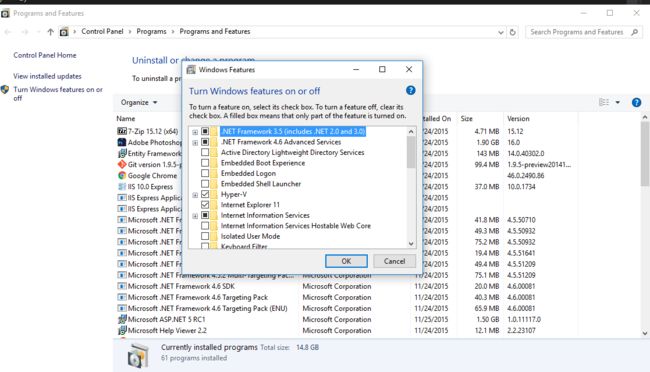The height and width of the screenshot is (372, 650).
Task: Click the Adobe Photoshop program icon
Action: click(122, 142)
